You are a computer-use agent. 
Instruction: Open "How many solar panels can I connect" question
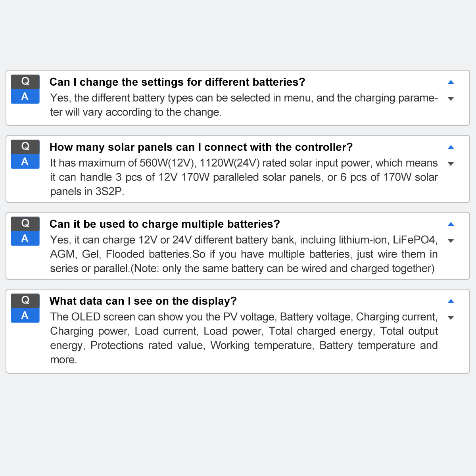pos(201,147)
